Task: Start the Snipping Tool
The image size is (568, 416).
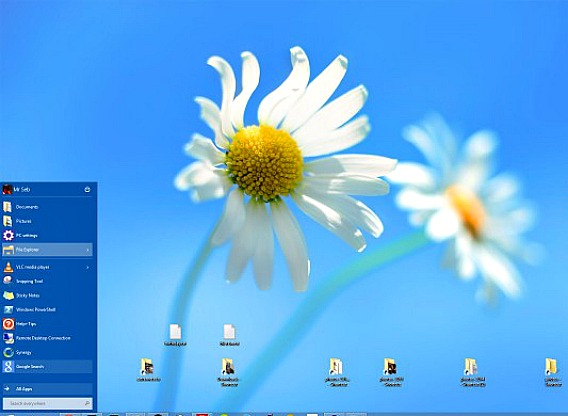Action: 47,281
